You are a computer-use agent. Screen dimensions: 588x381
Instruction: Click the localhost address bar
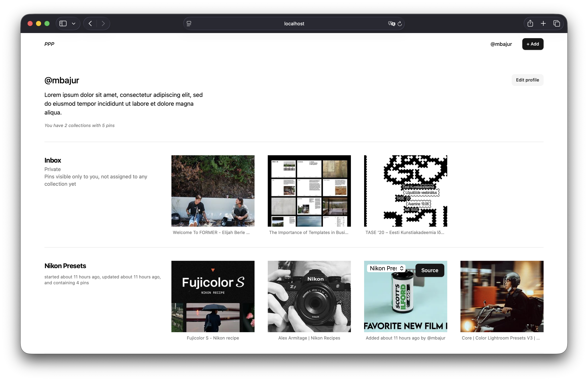tap(294, 23)
